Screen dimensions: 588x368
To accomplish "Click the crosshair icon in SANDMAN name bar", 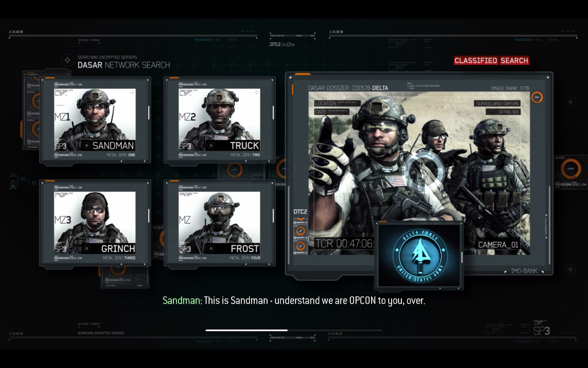I will click(86, 145).
